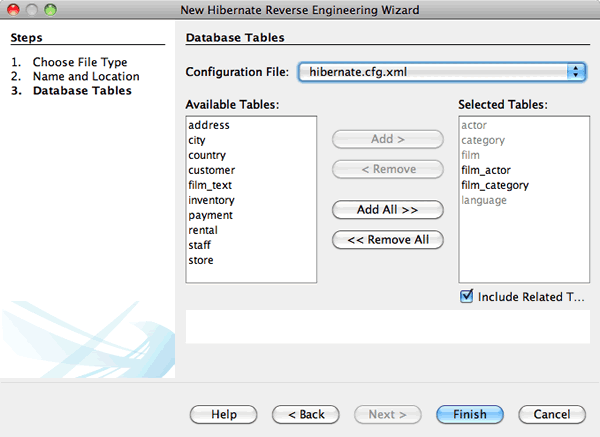
Task: Select customer table entry
Action: point(212,171)
